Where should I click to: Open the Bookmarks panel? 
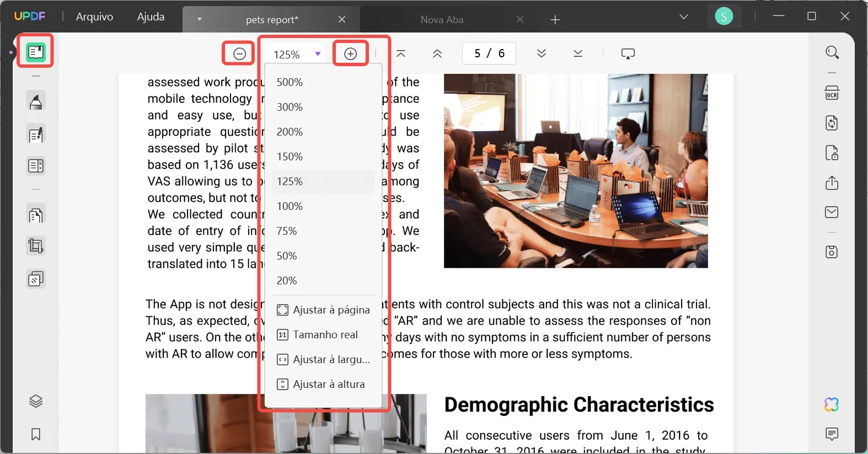point(36,434)
